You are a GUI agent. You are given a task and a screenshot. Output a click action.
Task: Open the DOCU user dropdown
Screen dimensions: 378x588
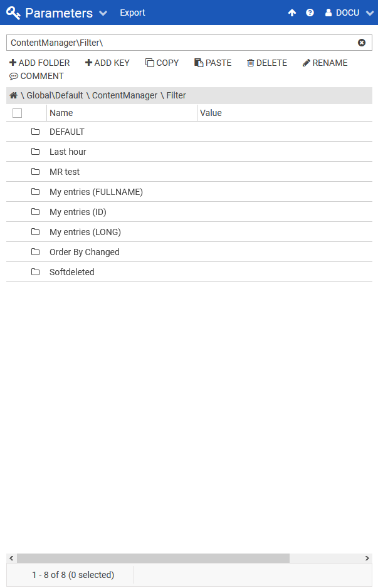point(349,13)
